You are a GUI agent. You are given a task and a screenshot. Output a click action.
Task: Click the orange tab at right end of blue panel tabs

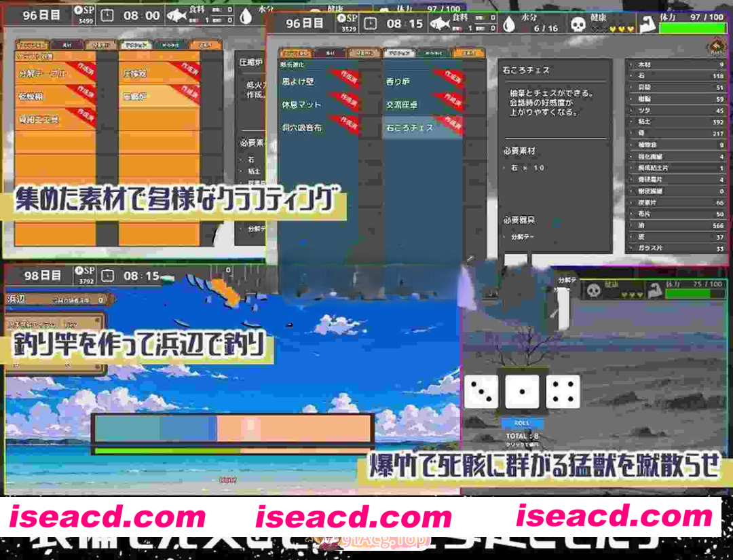[468, 52]
